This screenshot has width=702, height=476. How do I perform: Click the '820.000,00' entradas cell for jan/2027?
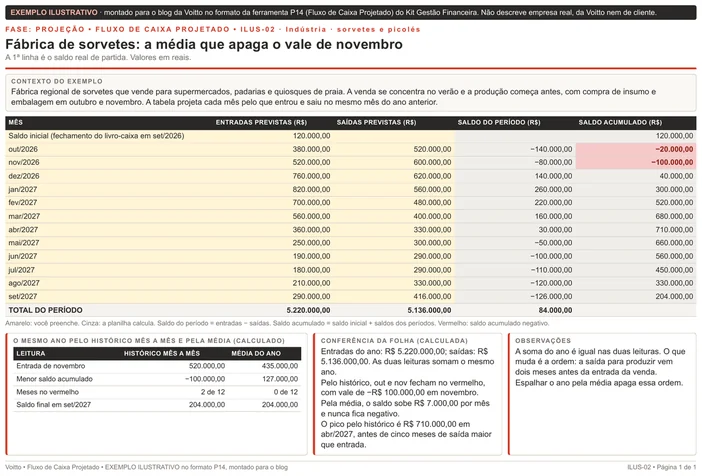(311, 189)
